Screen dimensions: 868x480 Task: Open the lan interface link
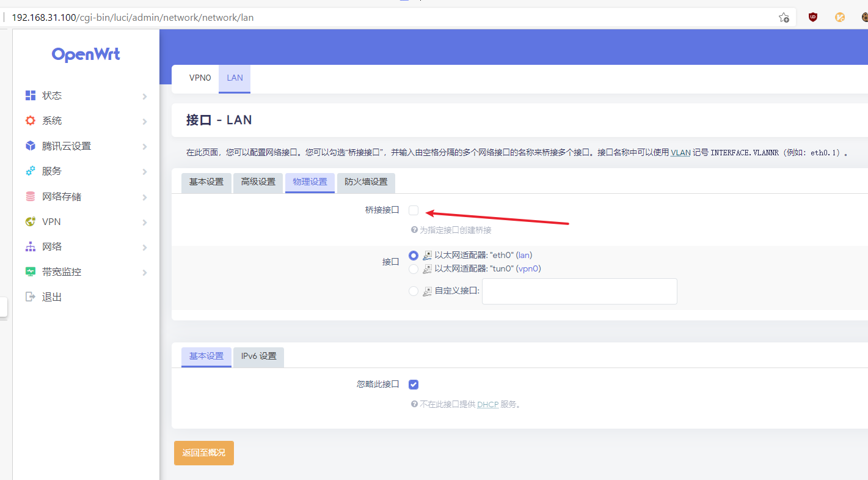pos(523,255)
